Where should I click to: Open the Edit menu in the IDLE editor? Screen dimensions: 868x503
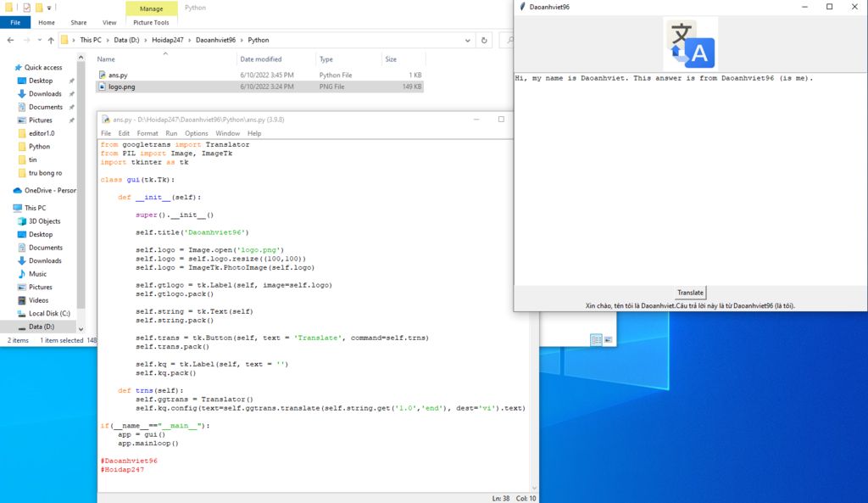tap(124, 133)
